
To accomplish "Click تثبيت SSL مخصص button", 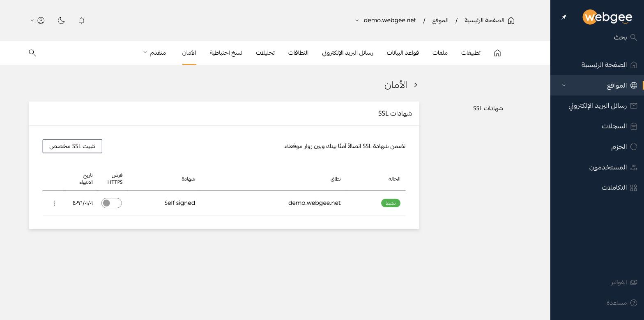I will (72, 146).
